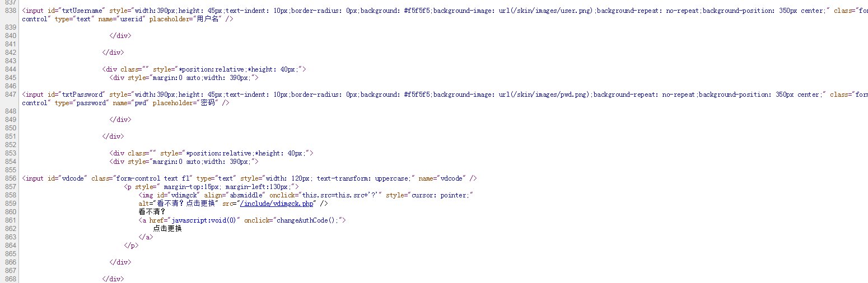Click line number 861
The image size is (868, 283).
[x=10, y=220]
